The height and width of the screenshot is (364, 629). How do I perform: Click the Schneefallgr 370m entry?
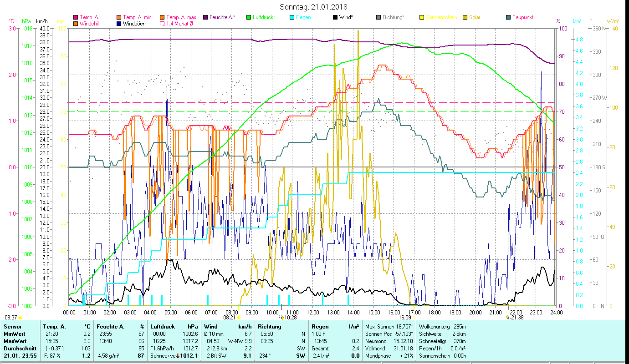(x=441, y=341)
